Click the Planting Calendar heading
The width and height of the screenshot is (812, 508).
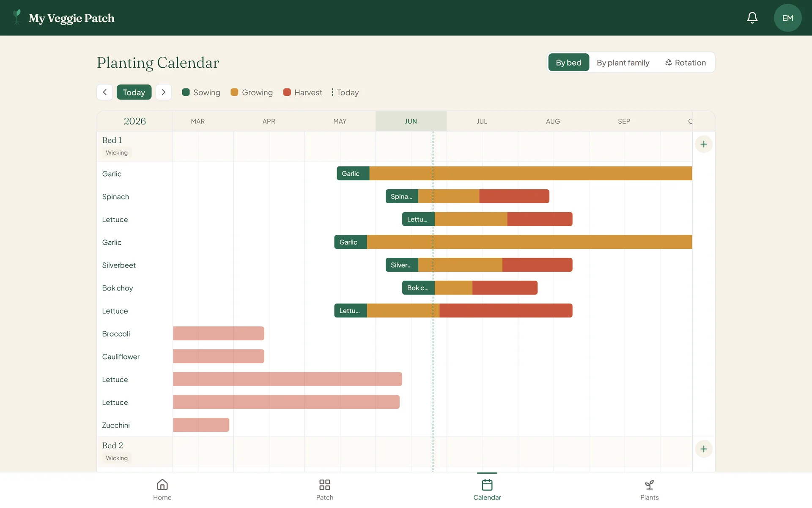(x=158, y=63)
